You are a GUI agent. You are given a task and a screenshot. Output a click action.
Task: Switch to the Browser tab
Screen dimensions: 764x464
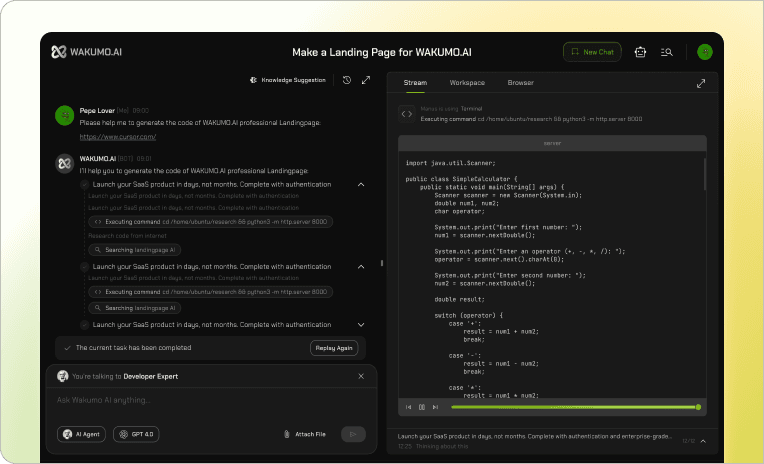(520, 83)
